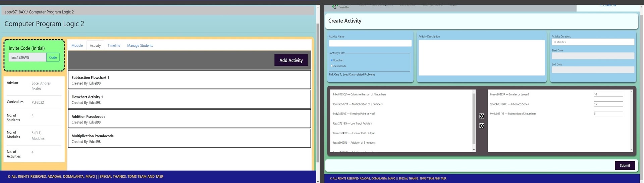
Task: Select the Pseudocode activity class radio
Action: tap(332, 66)
